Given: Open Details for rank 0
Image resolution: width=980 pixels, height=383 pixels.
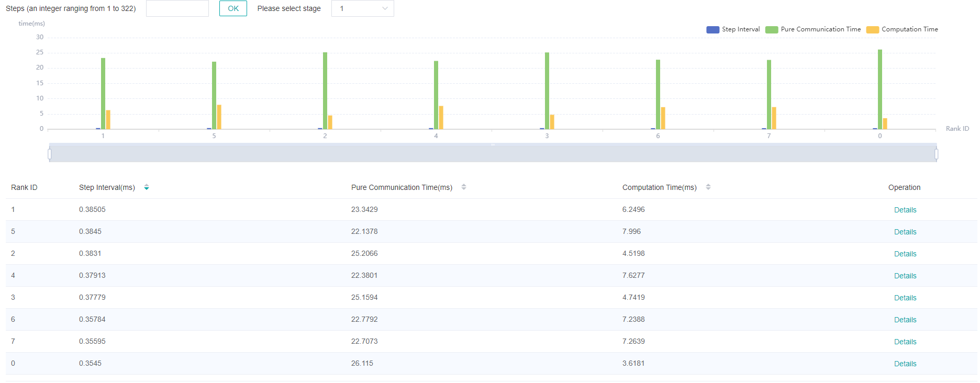Looking at the screenshot, I should pyautogui.click(x=905, y=364).
